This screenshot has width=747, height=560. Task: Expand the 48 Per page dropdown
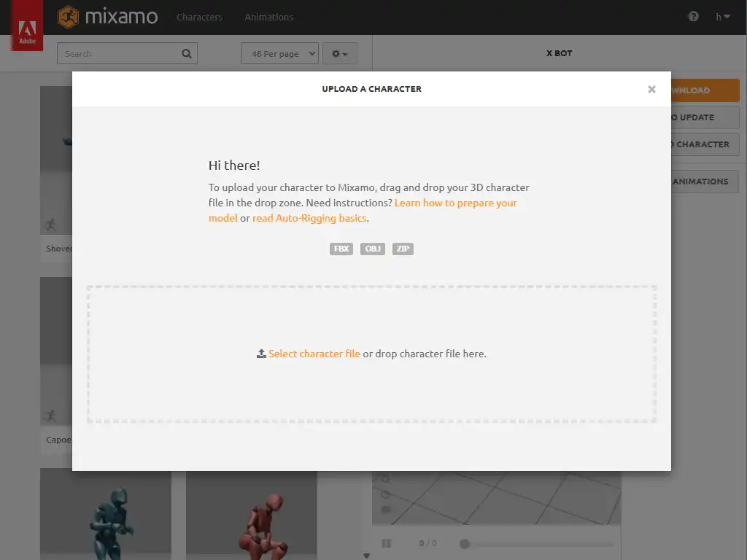[x=279, y=54]
